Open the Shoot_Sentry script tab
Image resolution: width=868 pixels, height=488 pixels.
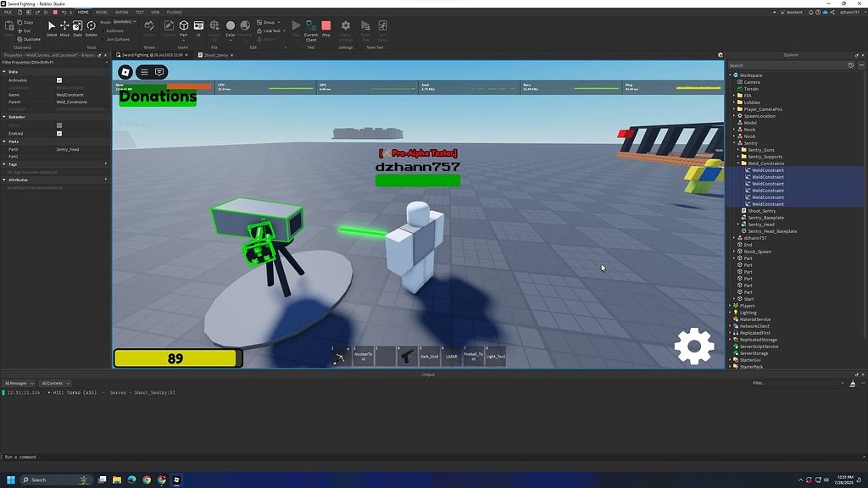(x=214, y=54)
